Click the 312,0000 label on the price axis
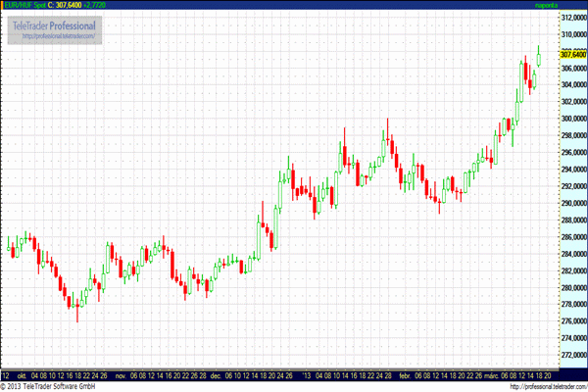The width and height of the screenshot is (588, 392). (x=571, y=18)
